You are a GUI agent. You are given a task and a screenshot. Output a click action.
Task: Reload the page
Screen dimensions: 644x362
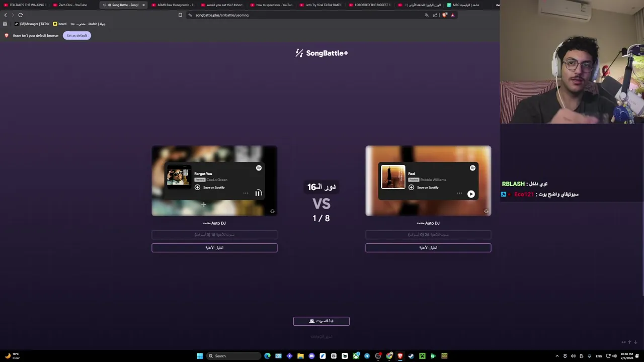[x=21, y=15]
